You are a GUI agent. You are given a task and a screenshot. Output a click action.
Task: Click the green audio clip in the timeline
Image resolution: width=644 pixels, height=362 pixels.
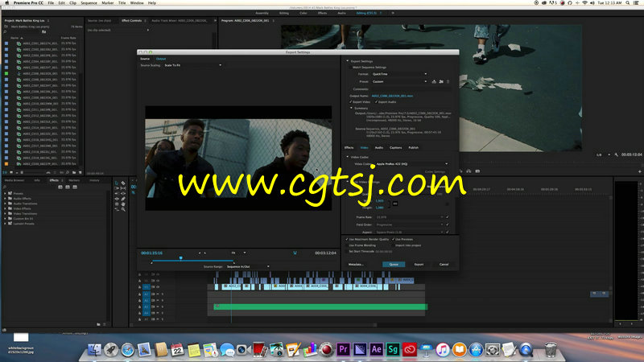(320, 306)
